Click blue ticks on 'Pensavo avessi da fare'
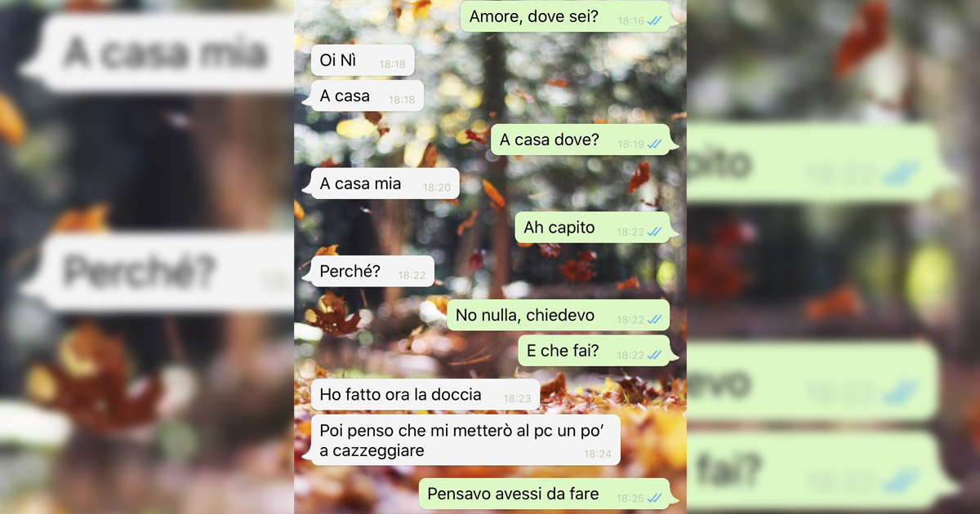The width and height of the screenshot is (980, 514). coord(655,498)
